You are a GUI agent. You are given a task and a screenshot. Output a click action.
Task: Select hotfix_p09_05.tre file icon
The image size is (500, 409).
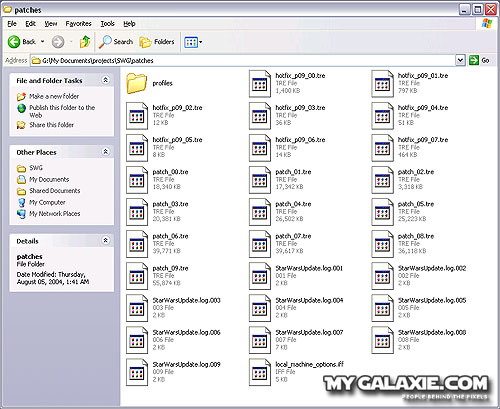(x=137, y=148)
